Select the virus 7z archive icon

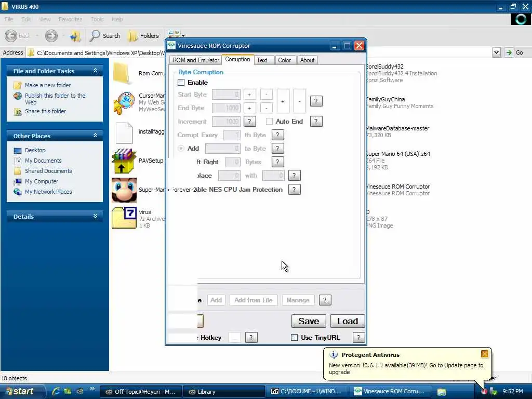(124, 218)
